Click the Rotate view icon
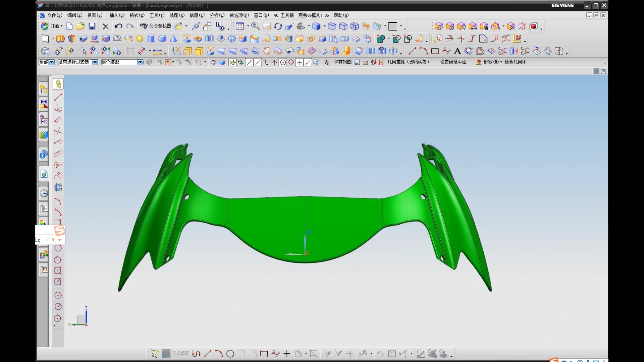Image resolution: width=644 pixels, height=362 pixels. [x=278, y=26]
